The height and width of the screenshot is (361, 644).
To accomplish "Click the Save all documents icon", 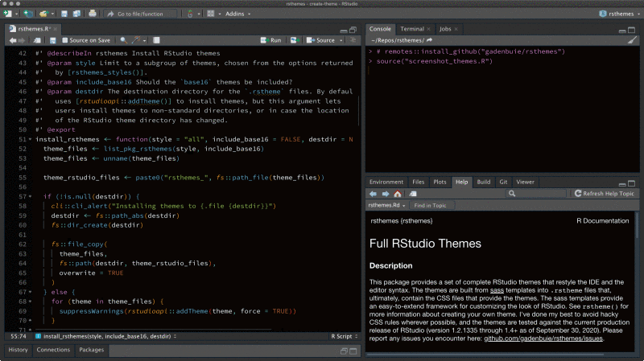I will pos(76,14).
